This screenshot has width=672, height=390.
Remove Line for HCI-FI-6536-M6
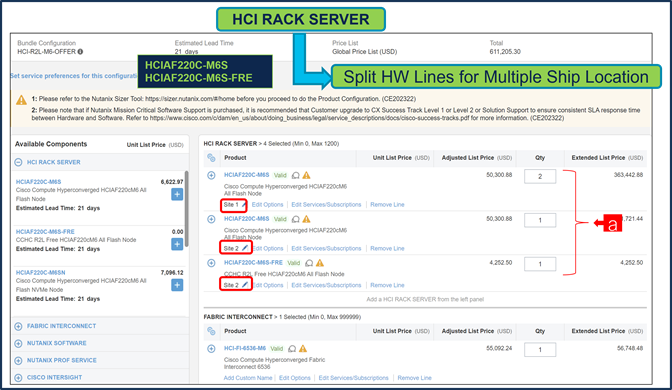(x=414, y=378)
